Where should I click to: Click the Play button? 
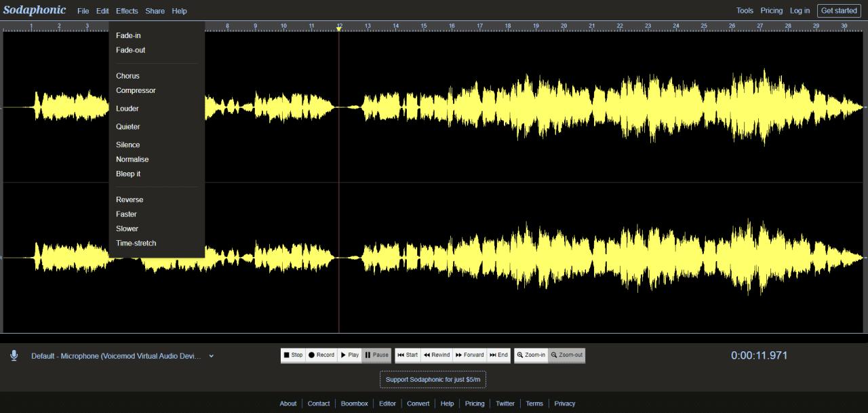click(349, 355)
